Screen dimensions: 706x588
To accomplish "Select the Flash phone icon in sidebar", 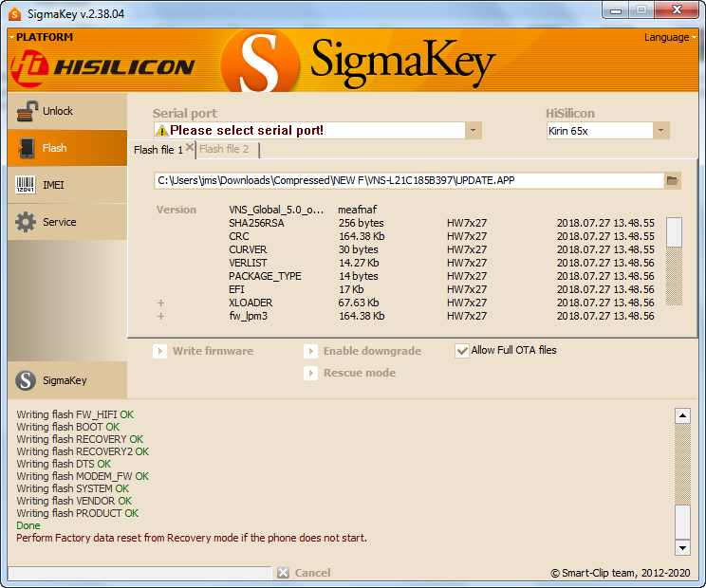I will (x=27, y=148).
